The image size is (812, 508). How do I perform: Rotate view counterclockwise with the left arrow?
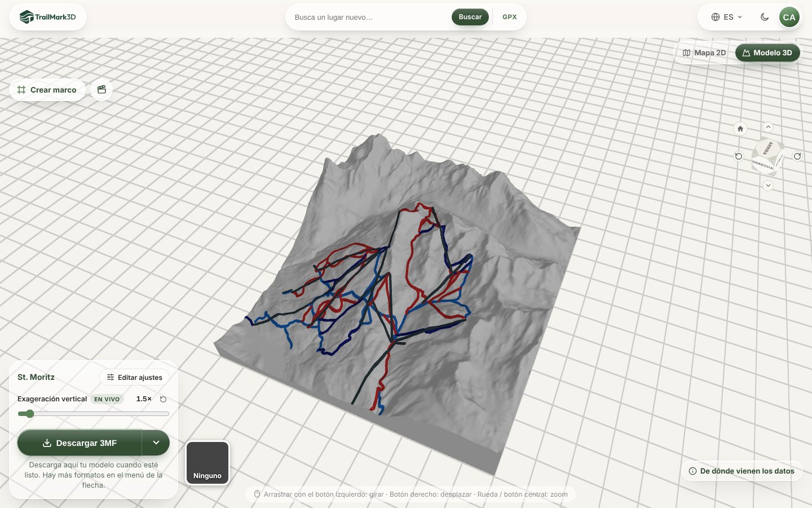coord(739,156)
